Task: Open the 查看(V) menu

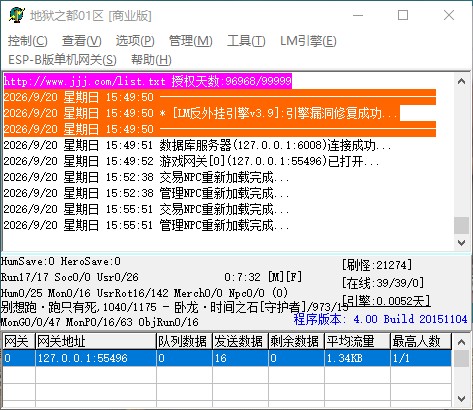Action: (x=82, y=41)
